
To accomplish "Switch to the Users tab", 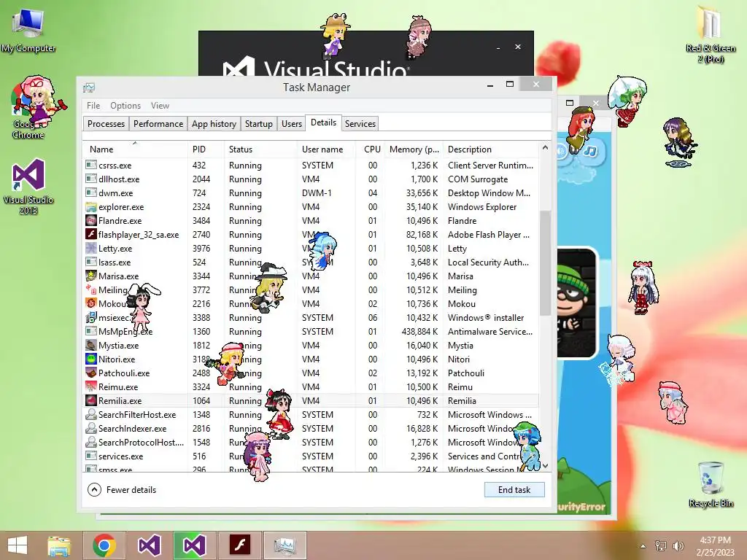I will pyautogui.click(x=292, y=124).
